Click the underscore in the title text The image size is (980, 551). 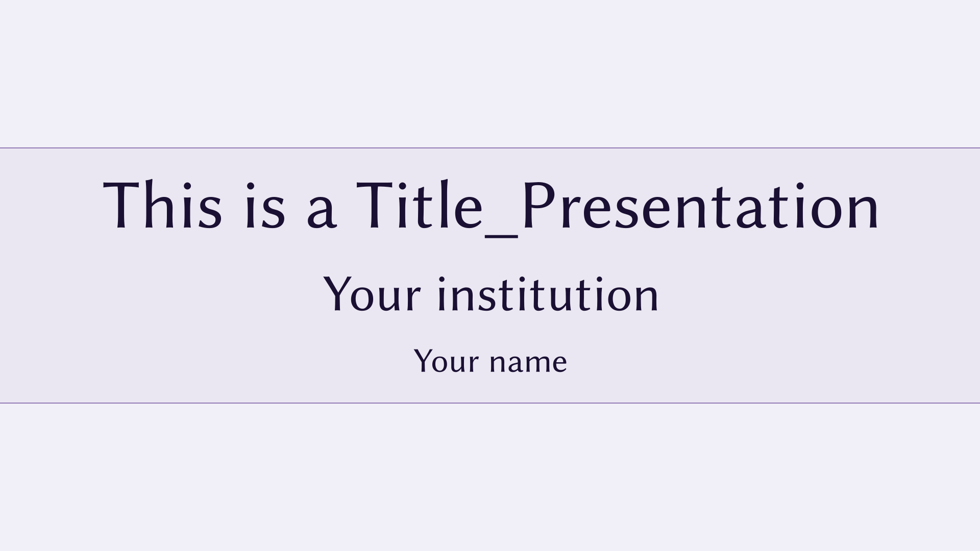coord(502,236)
